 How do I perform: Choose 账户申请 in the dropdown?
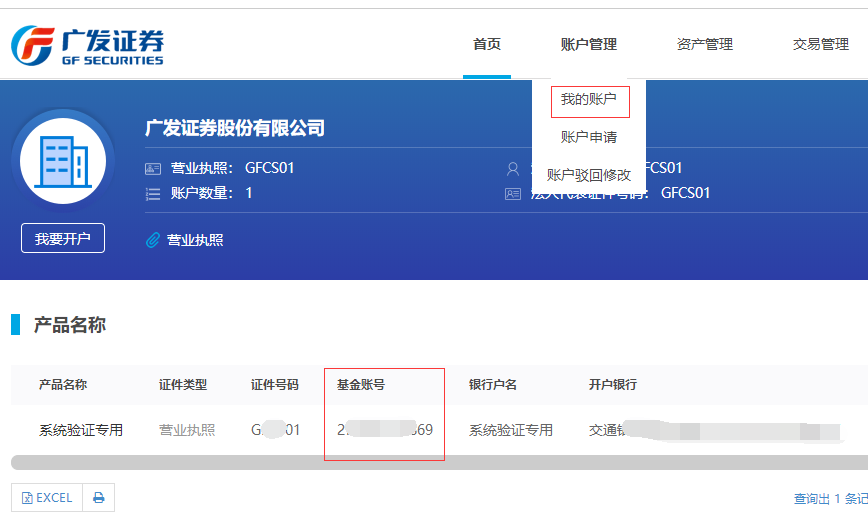tap(589, 137)
